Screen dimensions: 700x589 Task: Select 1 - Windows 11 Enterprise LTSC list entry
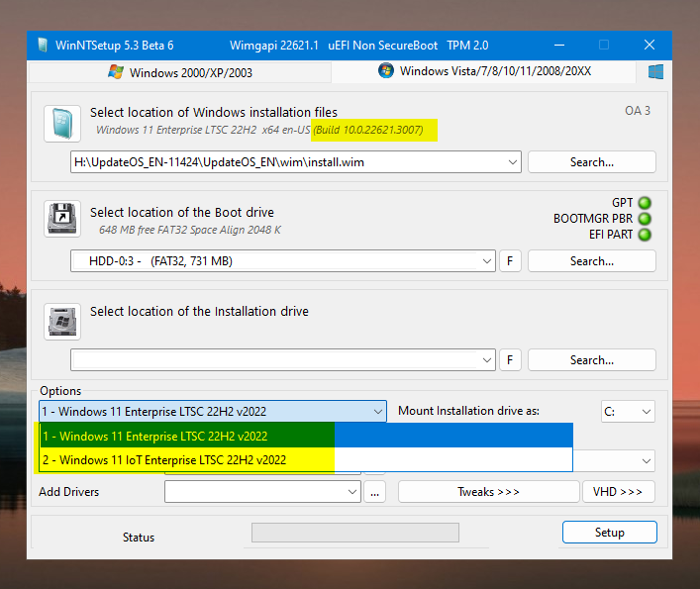click(x=306, y=436)
